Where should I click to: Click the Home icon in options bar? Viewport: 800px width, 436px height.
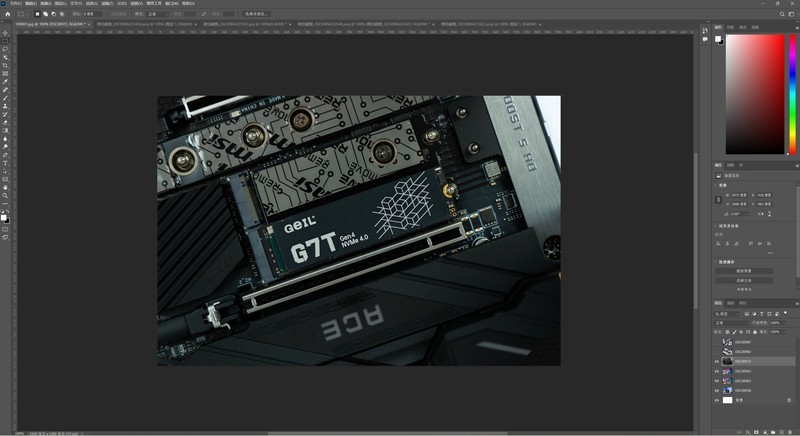8,14
